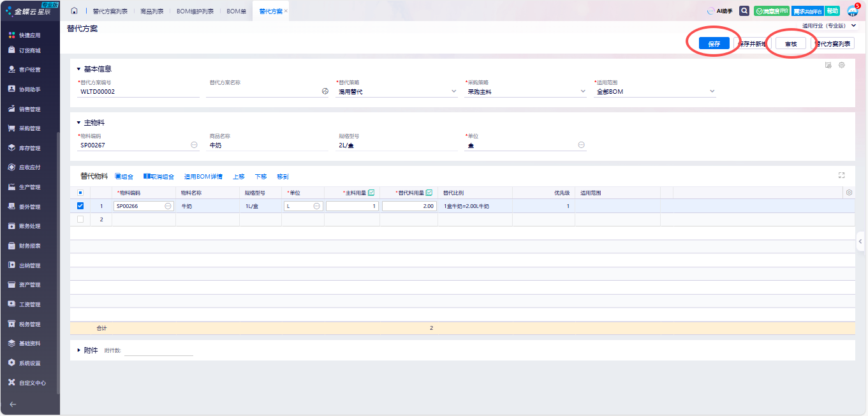Open the search magnifier icon

click(744, 11)
